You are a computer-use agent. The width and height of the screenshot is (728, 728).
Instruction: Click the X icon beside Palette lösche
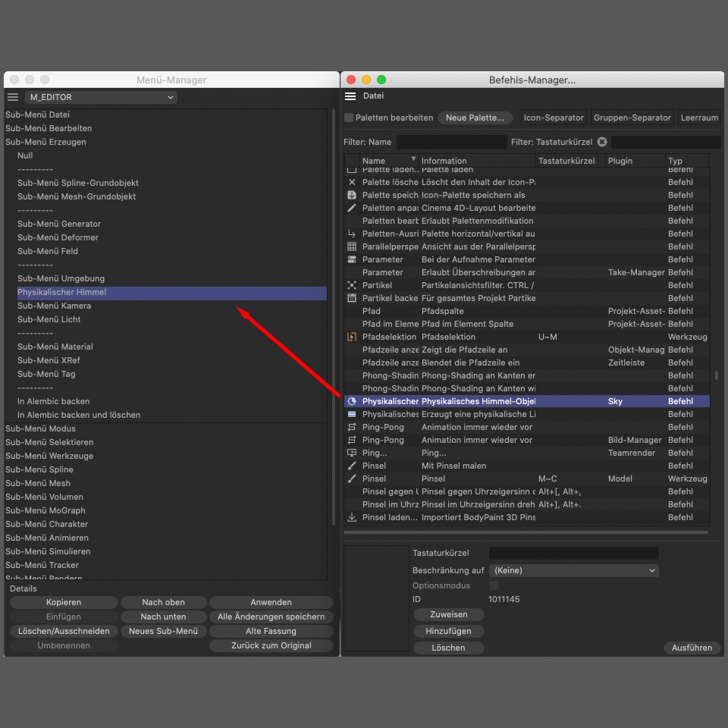coord(352,182)
